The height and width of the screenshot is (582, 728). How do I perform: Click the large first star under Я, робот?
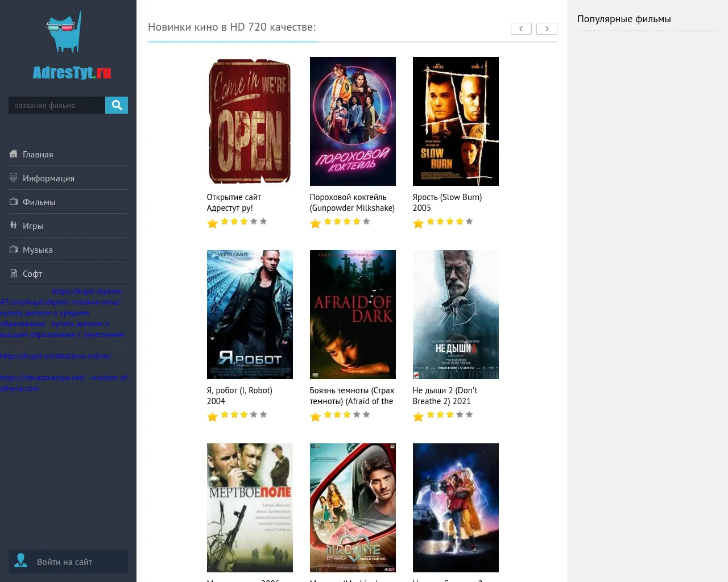point(213,417)
